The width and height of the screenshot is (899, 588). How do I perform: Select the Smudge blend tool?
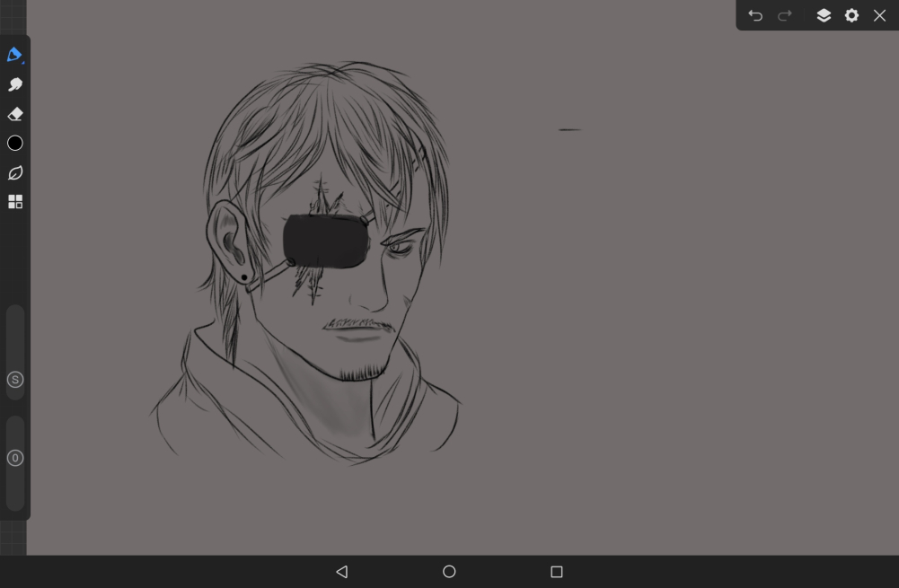point(14,84)
